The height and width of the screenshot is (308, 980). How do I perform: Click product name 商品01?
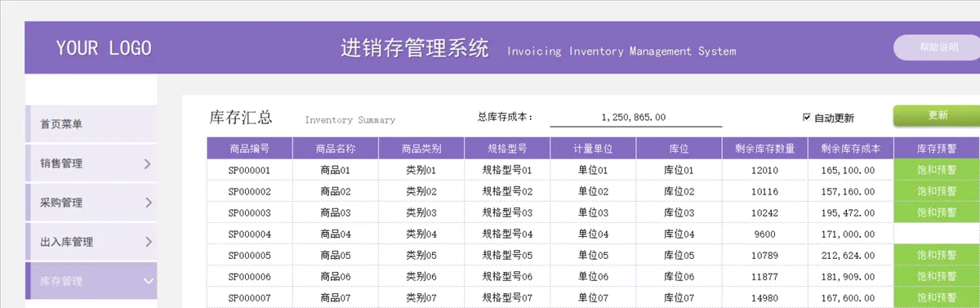(335, 170)
